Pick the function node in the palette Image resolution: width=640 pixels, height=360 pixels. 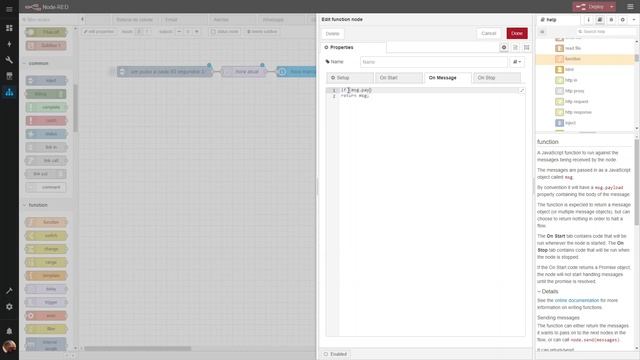46,222
